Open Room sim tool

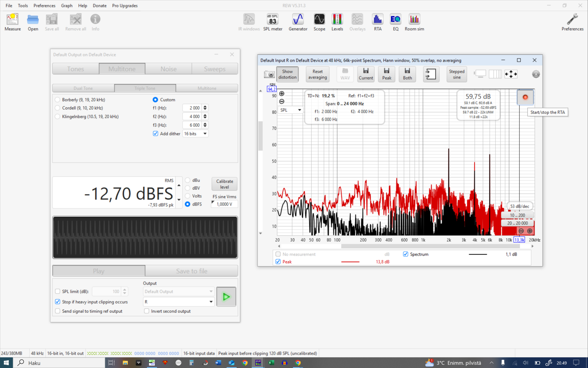pos(414,22)
